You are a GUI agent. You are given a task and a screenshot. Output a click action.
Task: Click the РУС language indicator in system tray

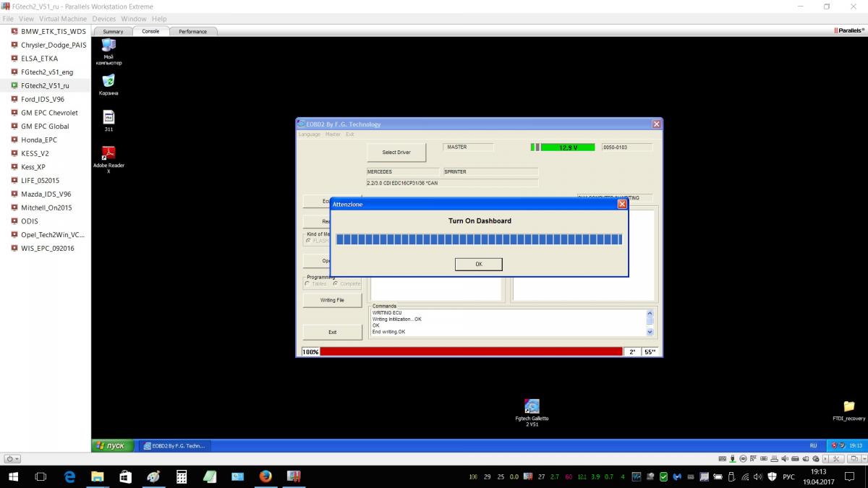(789, 477)
